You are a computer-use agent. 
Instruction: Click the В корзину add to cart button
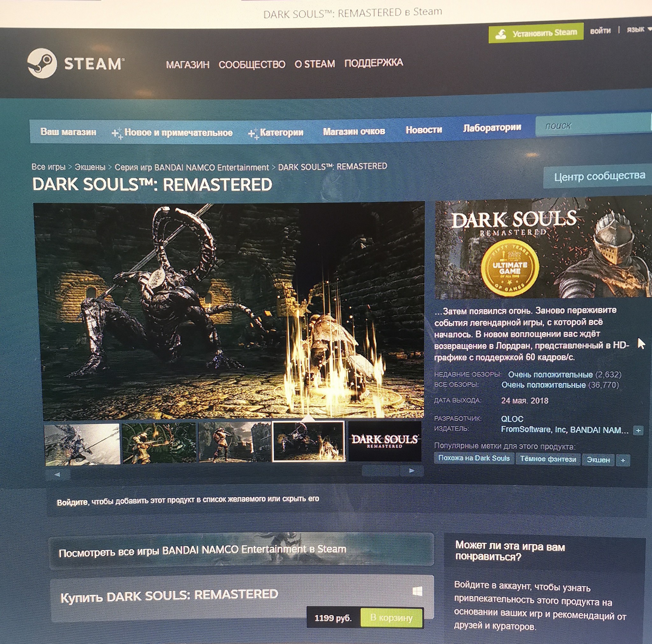point(392,617)
